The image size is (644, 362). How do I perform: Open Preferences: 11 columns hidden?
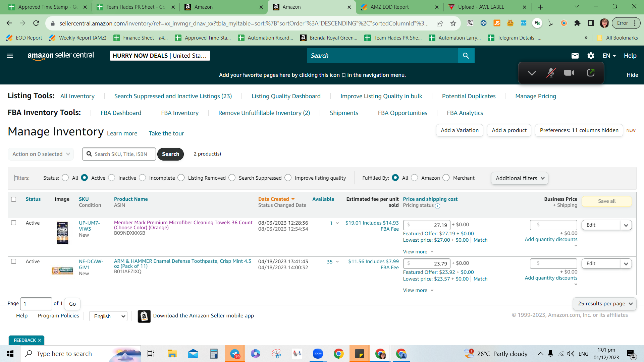pos(579,130)
